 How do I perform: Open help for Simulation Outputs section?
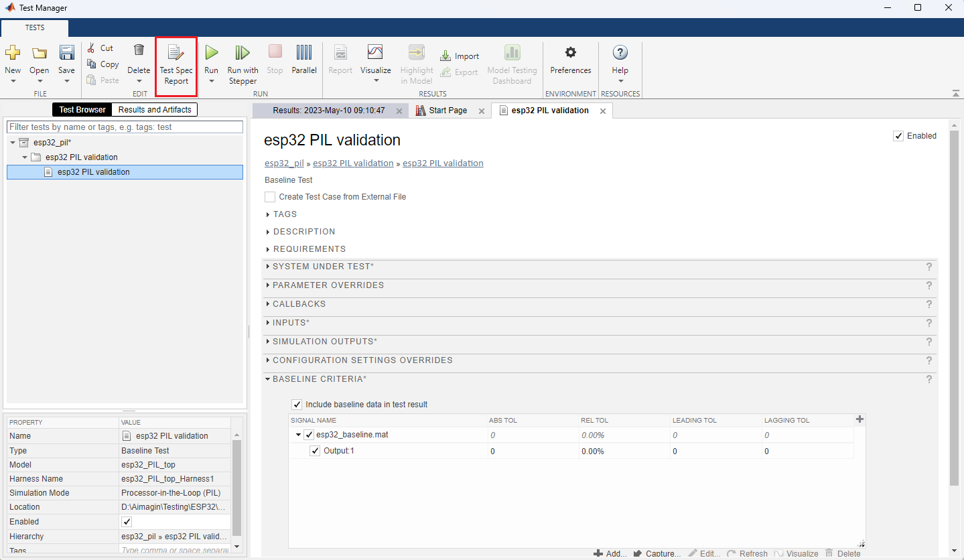pyautogui.click(x=929, y=342)
